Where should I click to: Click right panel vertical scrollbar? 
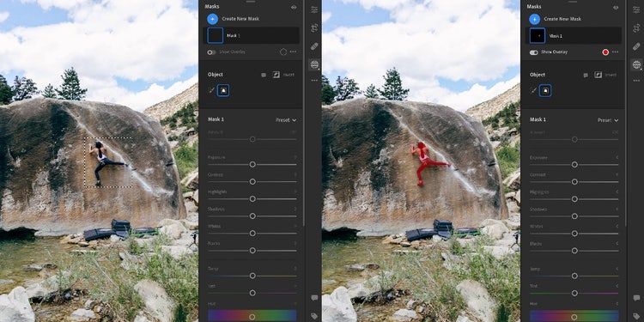[625, 113]
